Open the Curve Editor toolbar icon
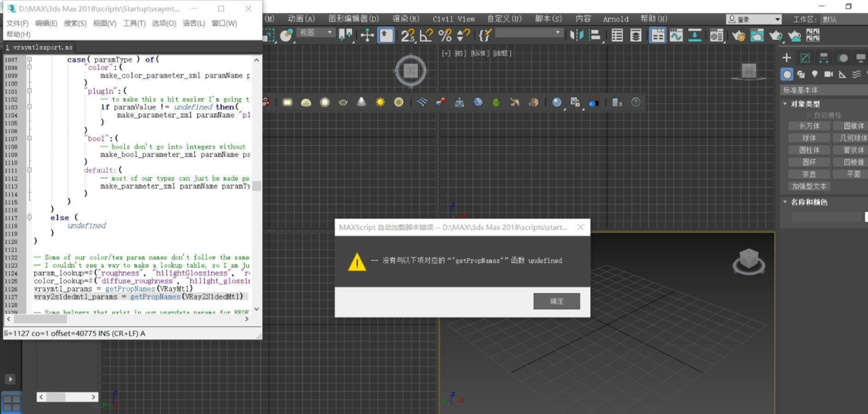 click(x=676, y=36)
